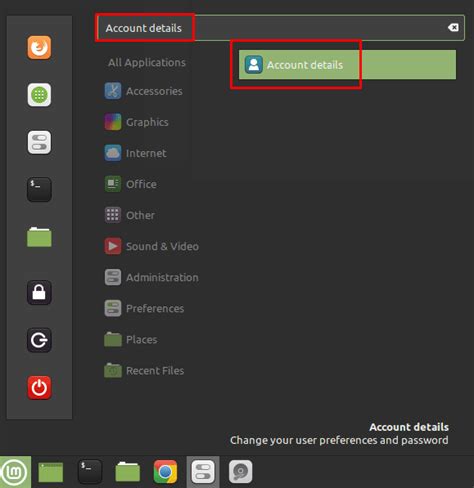Launch the Account details search result

point(347,65)
